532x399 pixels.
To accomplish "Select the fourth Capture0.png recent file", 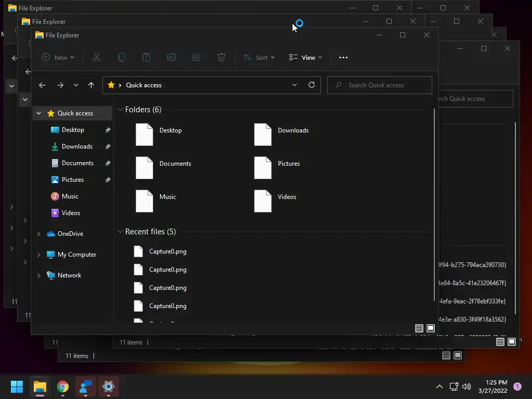I will [x=160, y=306].
